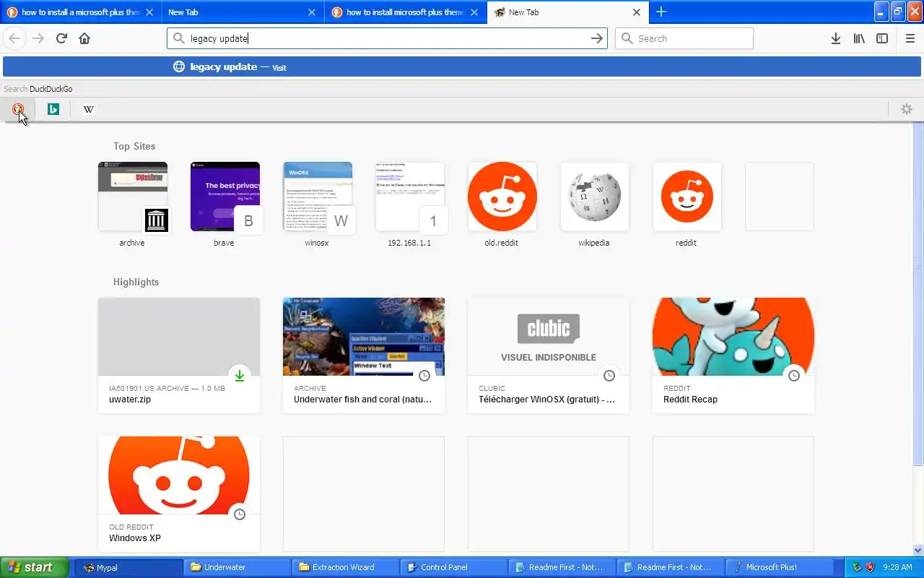Switch to Microsoft Plus! taskbar button

(778, 567)
